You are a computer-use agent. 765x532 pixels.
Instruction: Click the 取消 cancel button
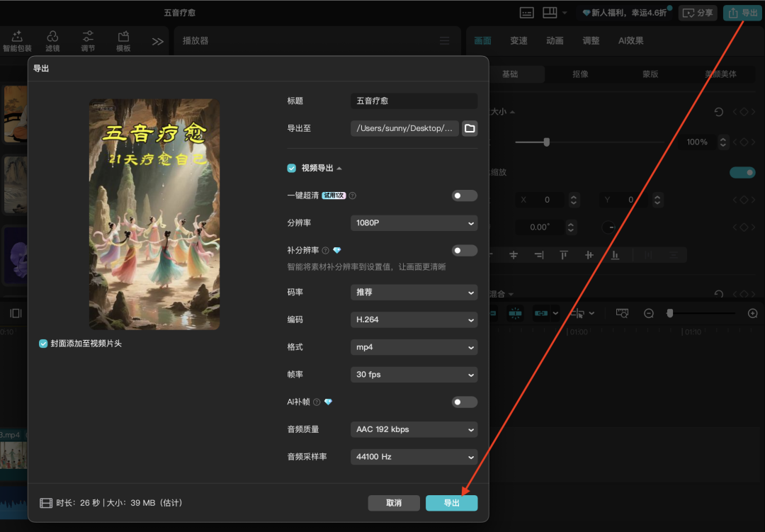(x=394, y=503)
